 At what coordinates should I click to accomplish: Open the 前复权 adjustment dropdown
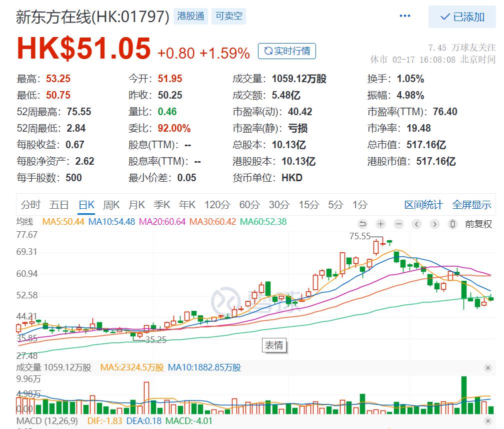pos(478,224)
